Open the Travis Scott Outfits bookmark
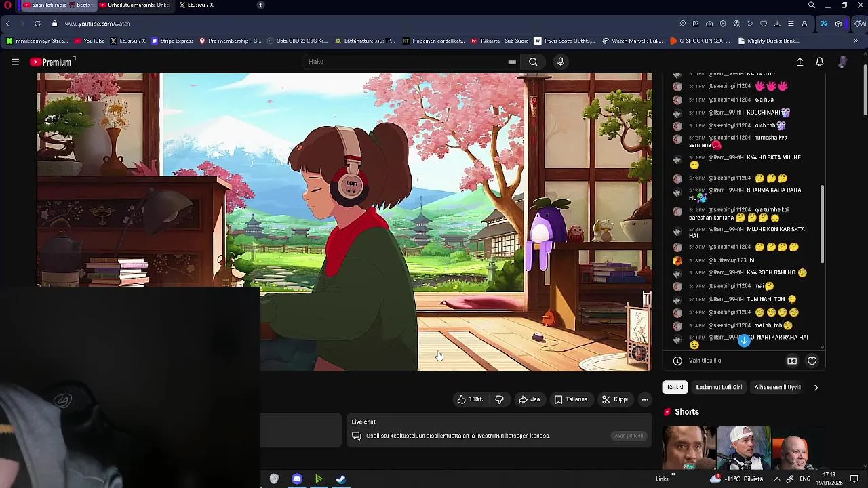868x488 pixels. 565,41
